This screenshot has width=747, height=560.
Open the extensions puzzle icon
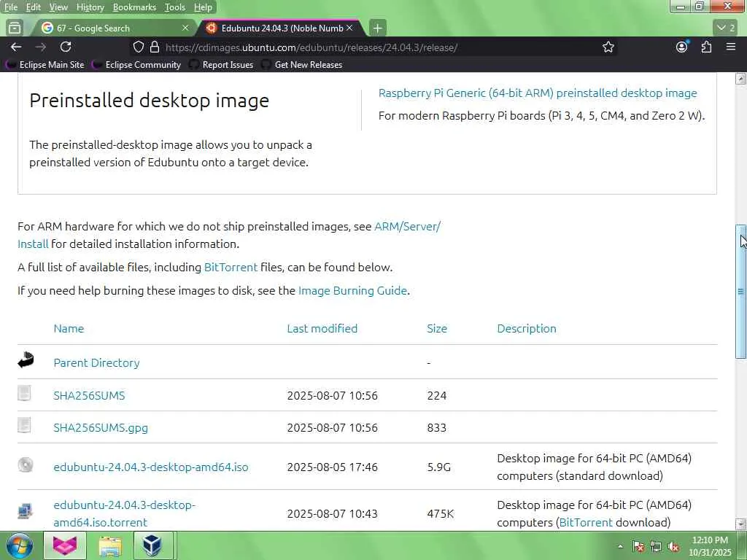(x=706, y=47)
